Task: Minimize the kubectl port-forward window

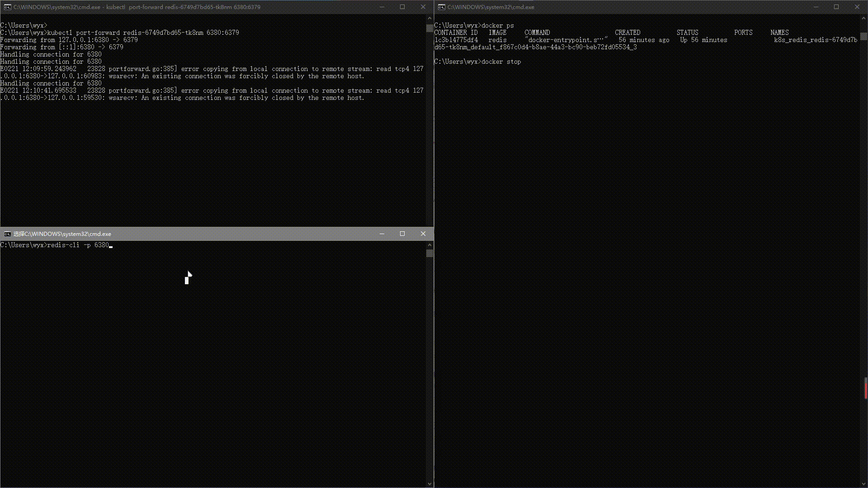Action: point(382,7)
